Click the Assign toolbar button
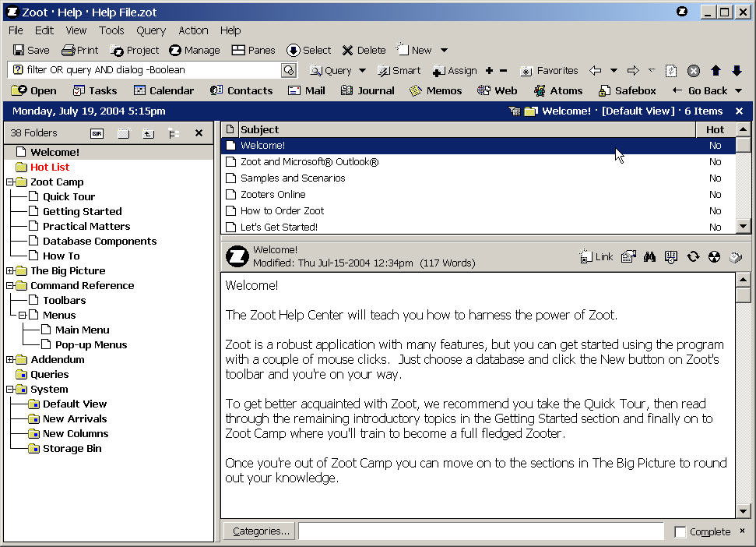 455,71
